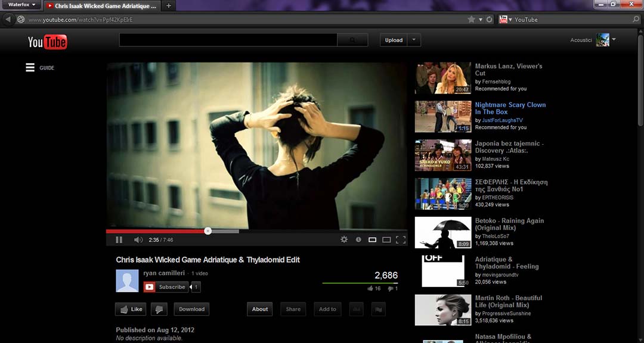Enter fullscreen on the video player
644x343 pixels.
[401, 239]
